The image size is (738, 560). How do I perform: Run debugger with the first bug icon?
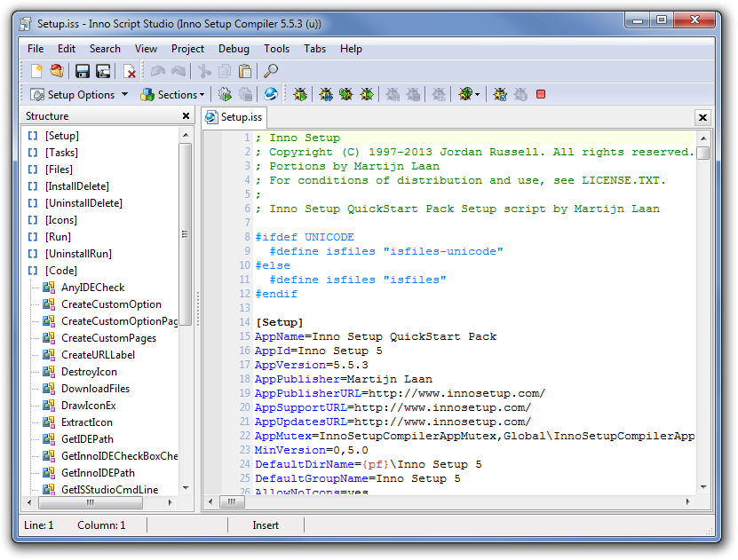[x=301, y=94]
